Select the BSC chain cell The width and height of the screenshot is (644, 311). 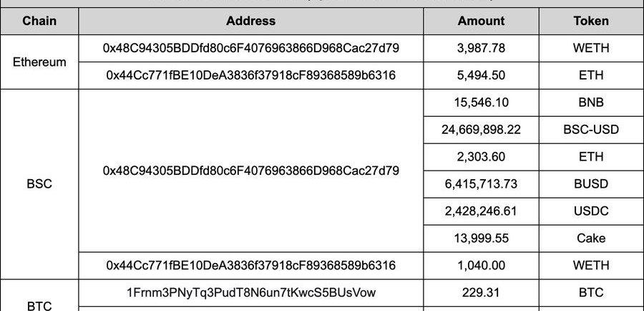click(39, 183)
